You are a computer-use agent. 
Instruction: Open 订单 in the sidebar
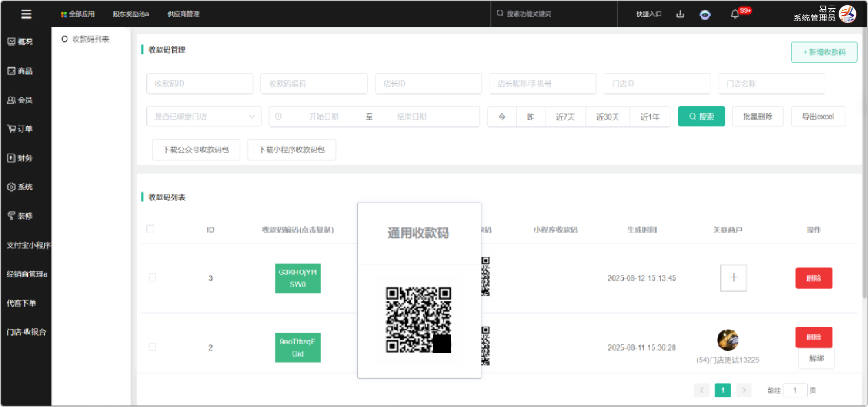(21, 129)
